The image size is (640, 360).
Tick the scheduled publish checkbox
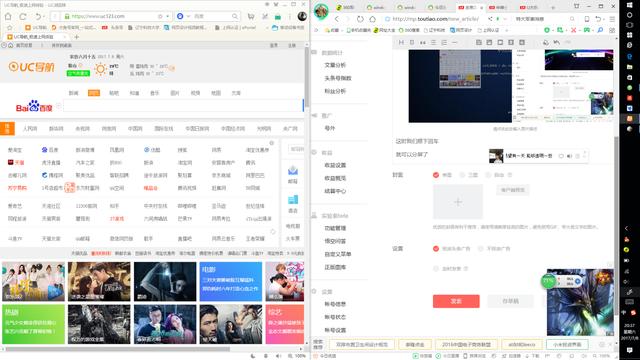[x=436, y=269]
